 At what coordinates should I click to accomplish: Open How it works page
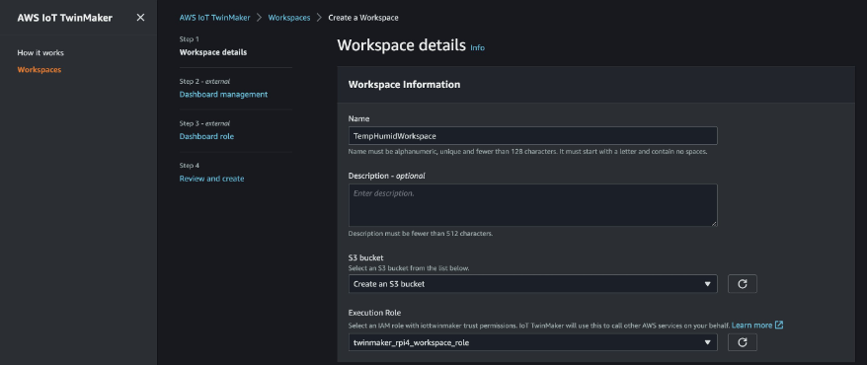(40, 53)
